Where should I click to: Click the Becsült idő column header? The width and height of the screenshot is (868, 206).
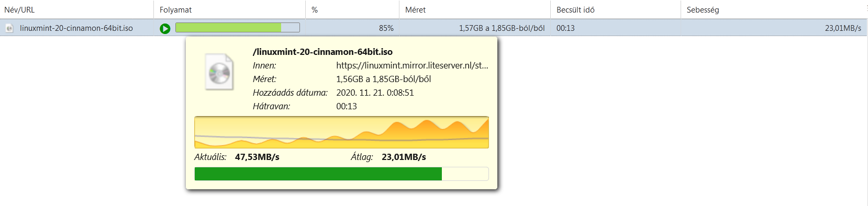(616, 9)
